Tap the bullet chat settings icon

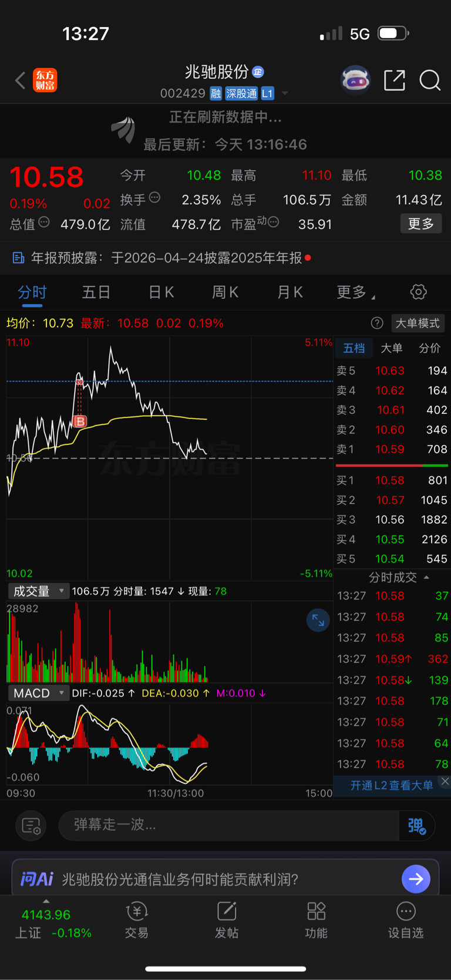(x=31, y=826)
